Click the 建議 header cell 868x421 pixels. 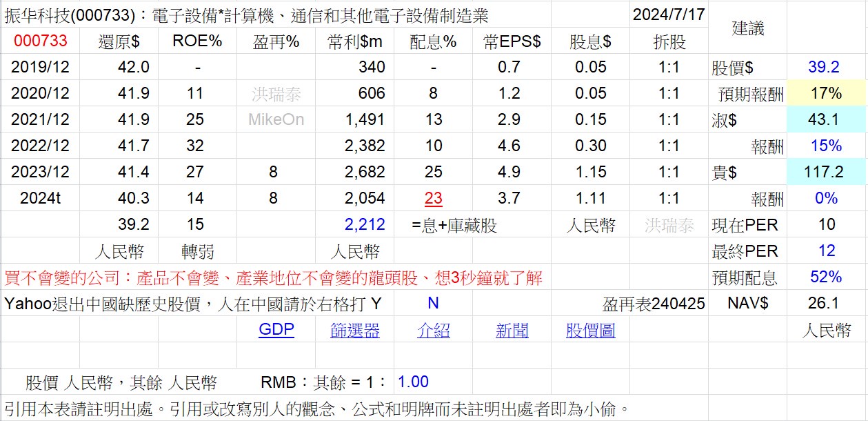(748, 28)
